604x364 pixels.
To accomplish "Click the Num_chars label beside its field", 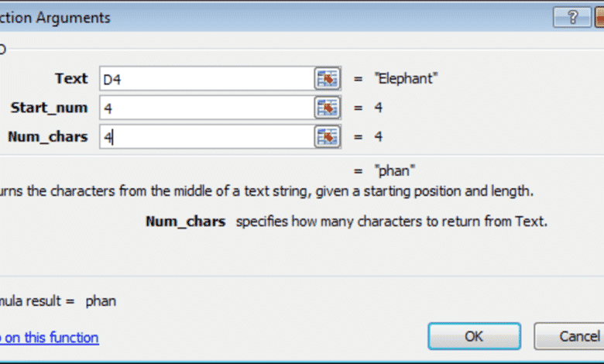I will point(48,137).
